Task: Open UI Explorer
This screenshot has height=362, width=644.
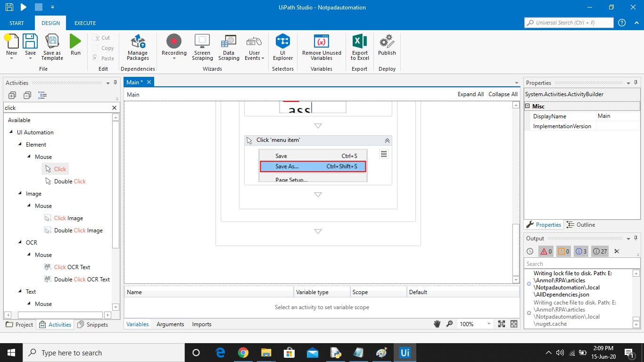Action: click(x=283, y=47)
